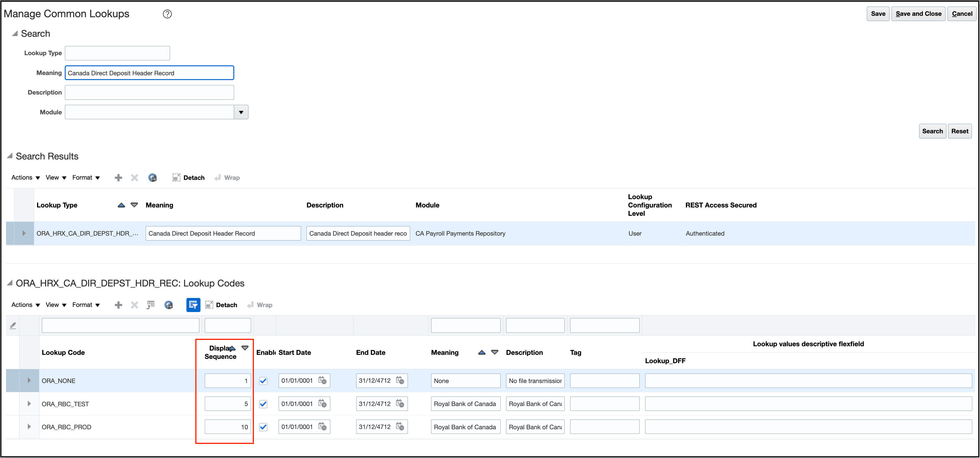Click Detach in Lookup Codes toolbar
The width and height of the screenshot is (980, 458).
click(x=221, y=305)
